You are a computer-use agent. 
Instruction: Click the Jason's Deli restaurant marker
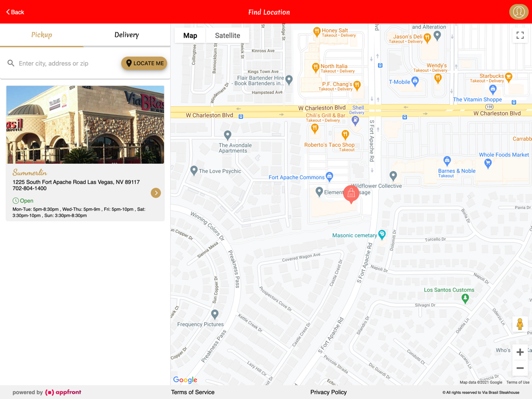pos(427,38)
